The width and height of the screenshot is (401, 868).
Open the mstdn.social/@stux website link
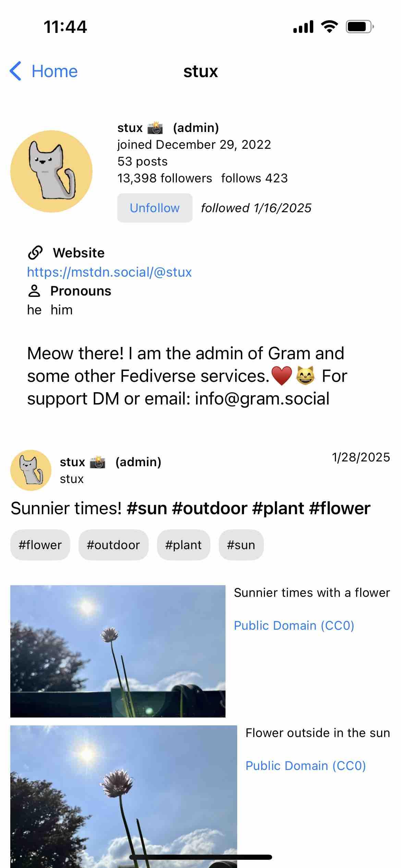click(x=109, y=272)
